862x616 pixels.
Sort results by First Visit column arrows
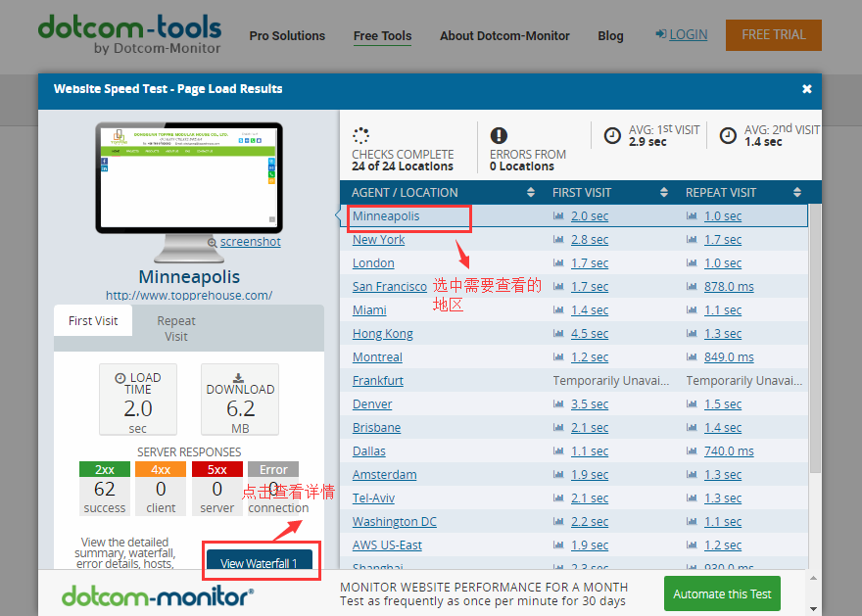(x=664, y=193)
